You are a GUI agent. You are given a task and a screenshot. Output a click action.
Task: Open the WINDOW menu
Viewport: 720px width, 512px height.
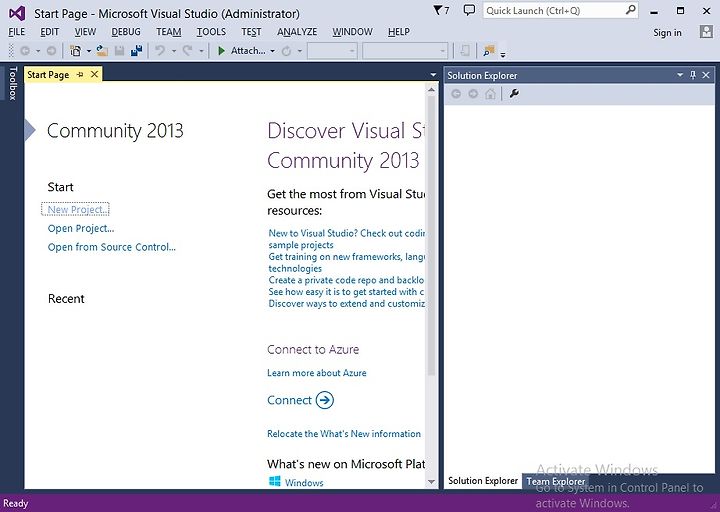tap(352, 32)
